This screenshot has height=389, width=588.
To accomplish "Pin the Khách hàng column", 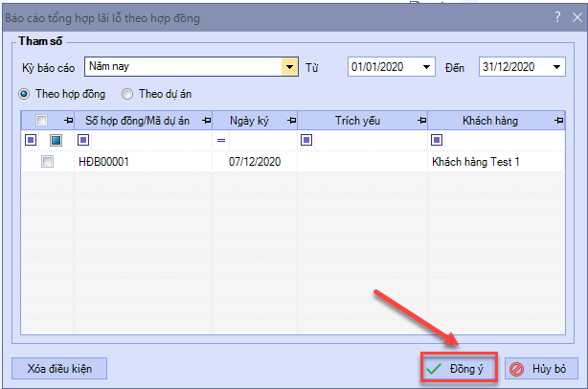I will tap(558, 121).
